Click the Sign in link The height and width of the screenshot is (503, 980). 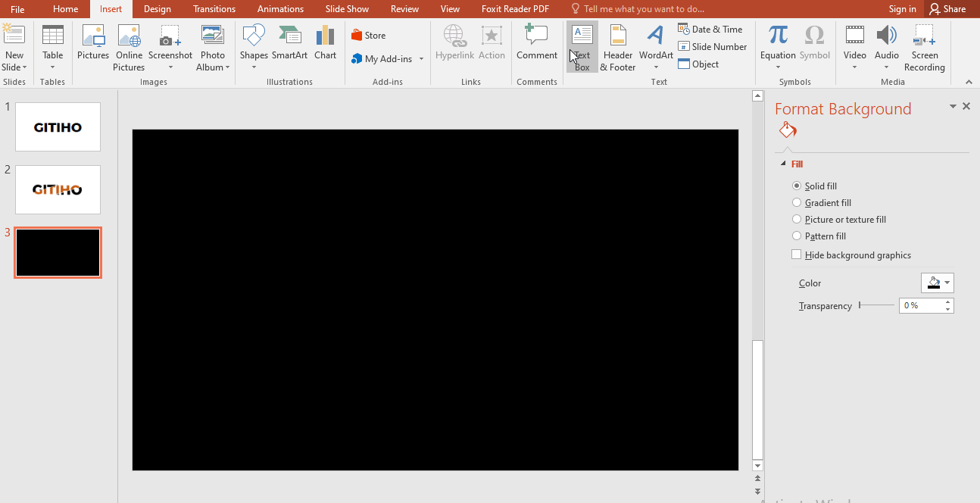point(902,8)
